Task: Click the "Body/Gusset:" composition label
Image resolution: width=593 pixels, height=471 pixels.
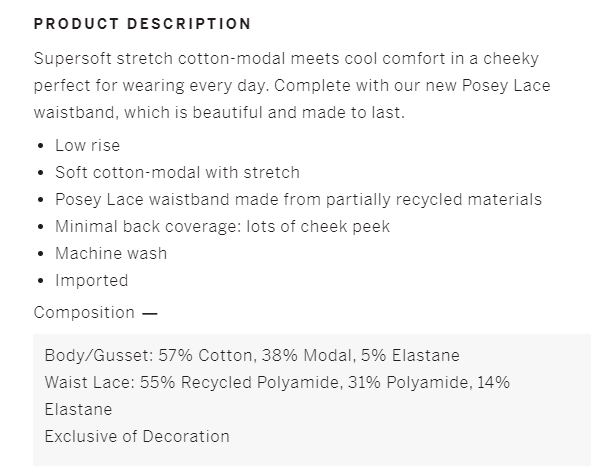Action: click(99, 356)
